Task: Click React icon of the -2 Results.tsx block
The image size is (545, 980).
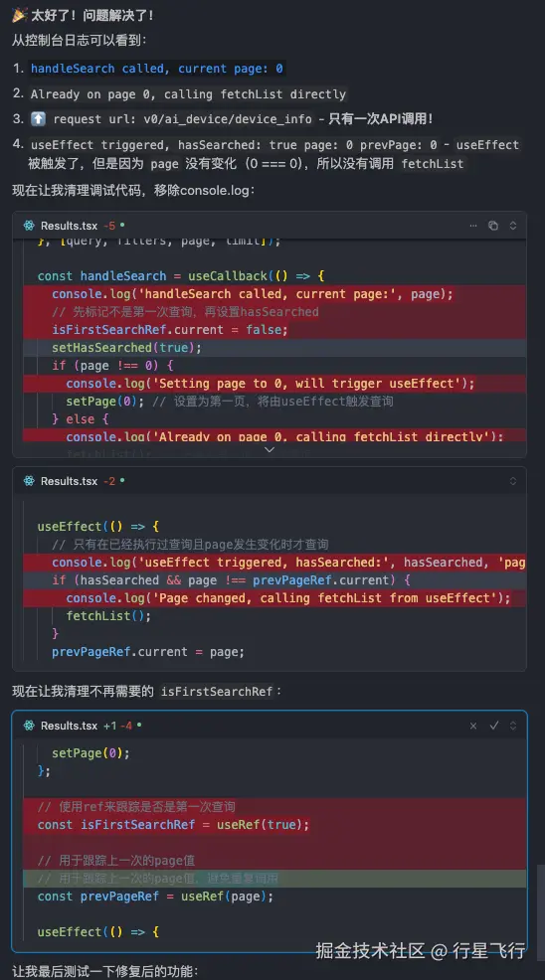Action: point(29,481)
